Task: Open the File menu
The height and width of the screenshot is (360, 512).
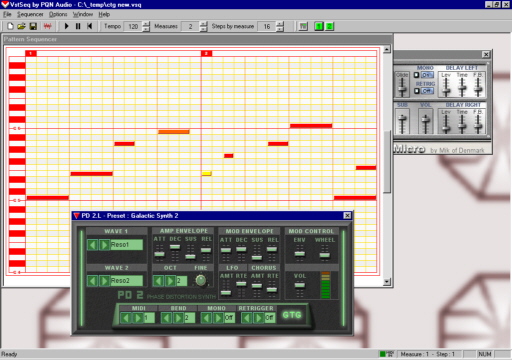Action: (x=7, y=14)
